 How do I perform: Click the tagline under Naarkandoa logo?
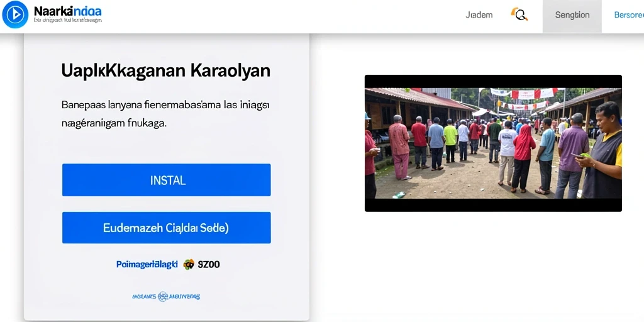click(x=68, y=20)
